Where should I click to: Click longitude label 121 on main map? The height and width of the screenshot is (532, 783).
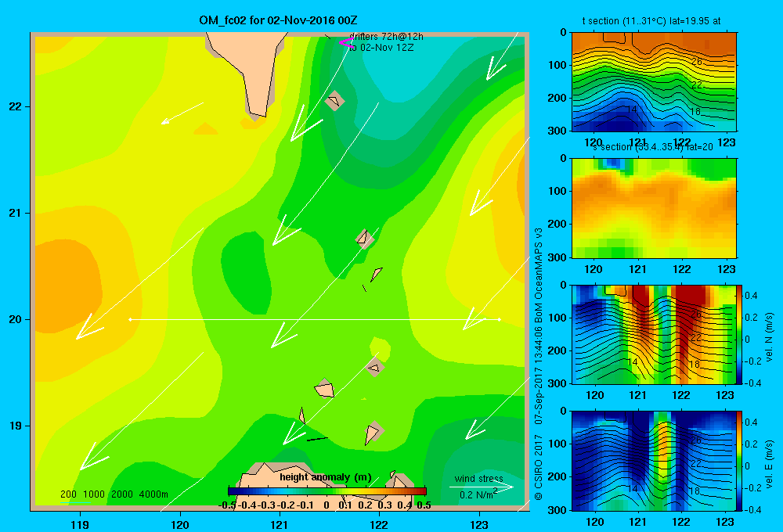click(280, 525)
